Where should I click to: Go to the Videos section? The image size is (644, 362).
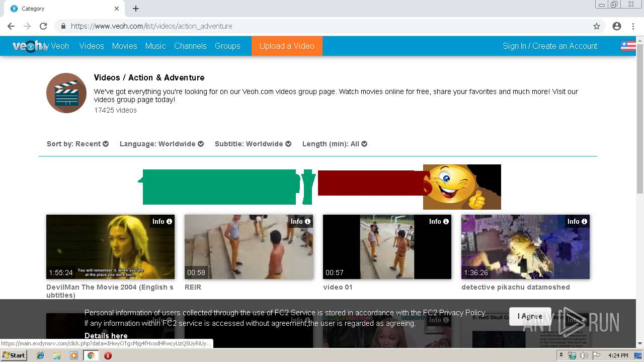(92, 46)
